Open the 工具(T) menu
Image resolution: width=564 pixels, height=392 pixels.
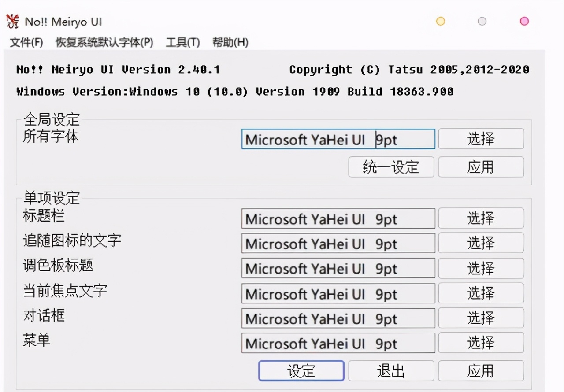point(182,43)
